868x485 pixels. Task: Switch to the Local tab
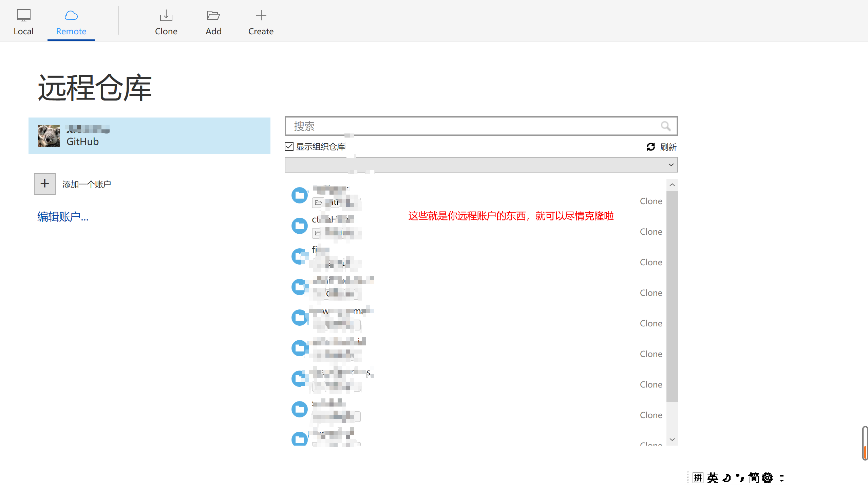point(23,22)
